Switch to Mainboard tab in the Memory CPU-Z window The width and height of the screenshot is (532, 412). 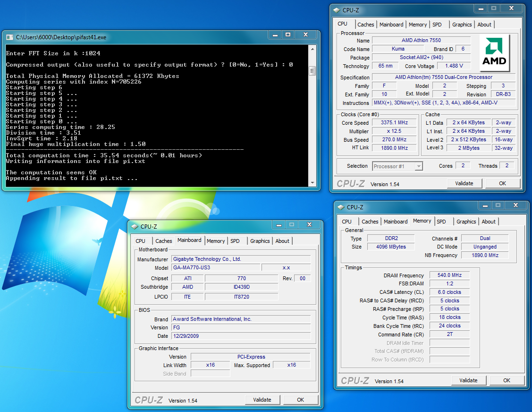(396, 222)
